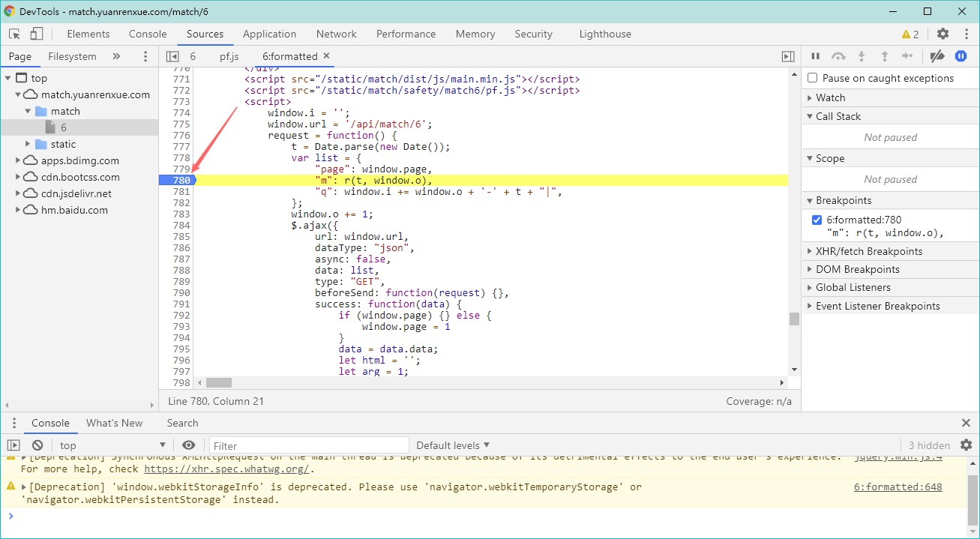Open the Network panel tab

coord(337,34)
